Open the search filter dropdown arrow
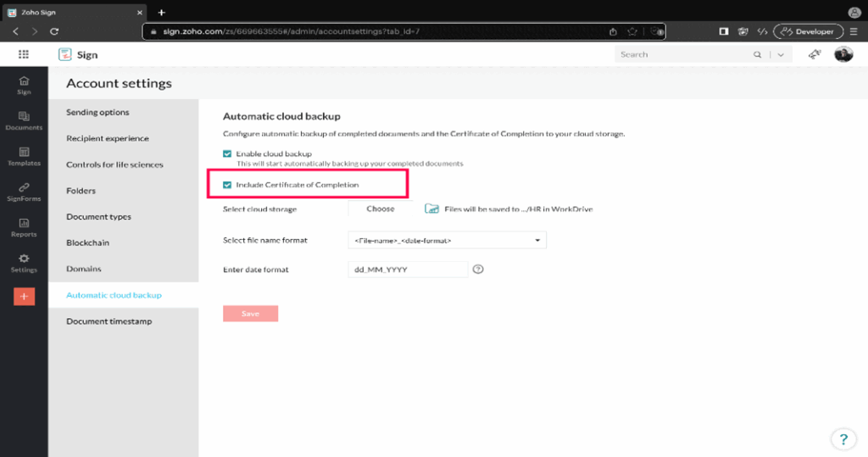The height and width of the screenshot is (457, 868). pyautogui.click(x=781, y=54)
